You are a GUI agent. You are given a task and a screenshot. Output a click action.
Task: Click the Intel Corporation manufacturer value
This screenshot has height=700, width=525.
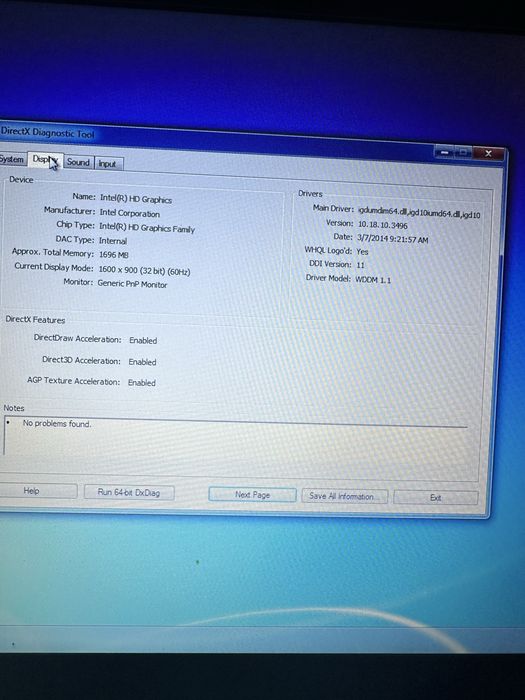(129, 213)
